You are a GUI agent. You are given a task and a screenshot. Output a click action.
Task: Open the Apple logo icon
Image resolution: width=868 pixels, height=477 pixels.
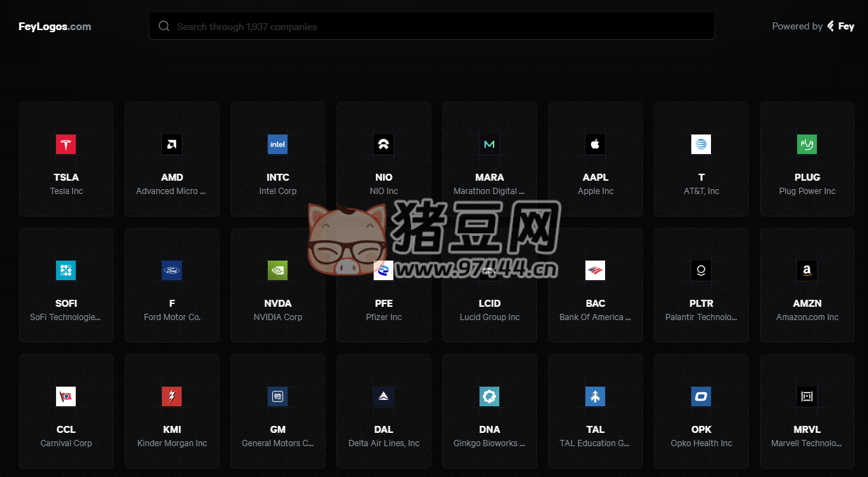point(595,144)
